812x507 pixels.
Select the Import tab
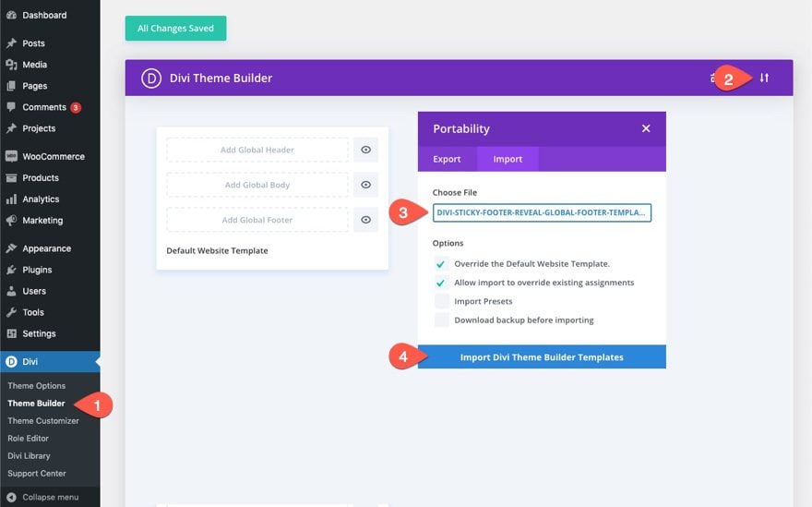point(507,159)
